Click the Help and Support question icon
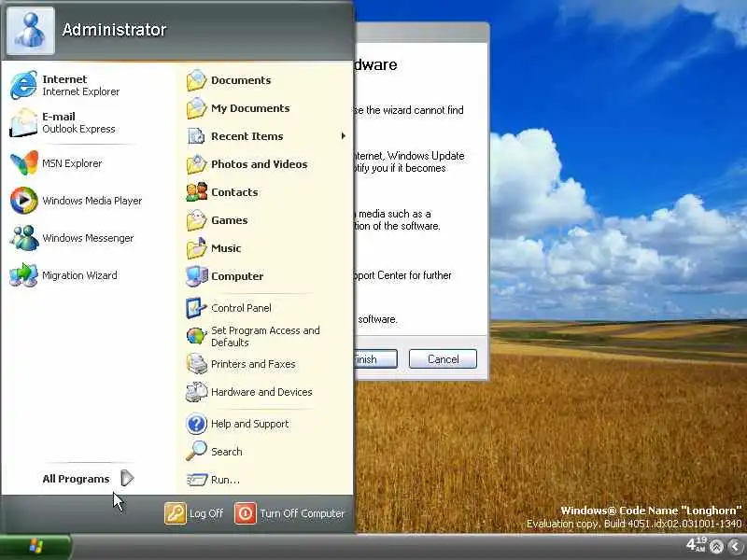This screenshot has height=560, width=747. click(196, 424)
